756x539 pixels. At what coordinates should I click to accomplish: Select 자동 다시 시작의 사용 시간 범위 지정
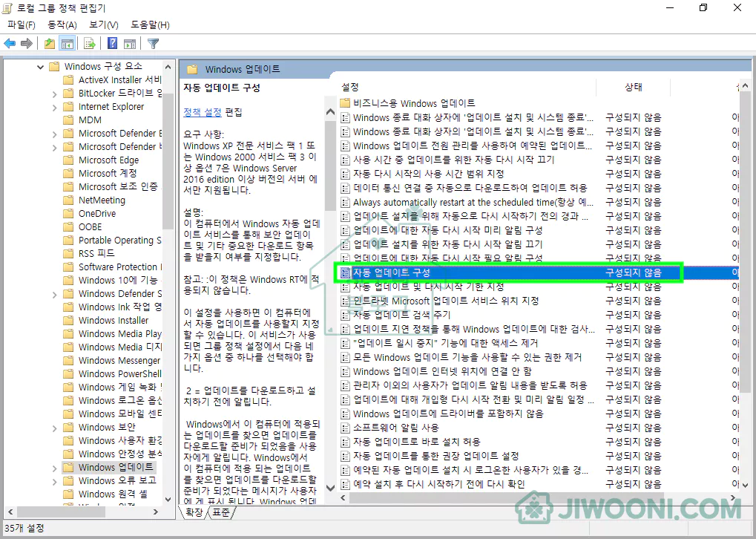coord(422,173)
